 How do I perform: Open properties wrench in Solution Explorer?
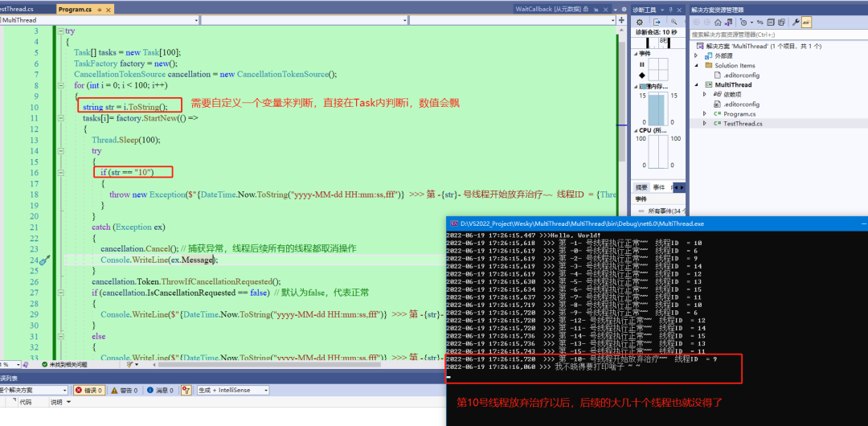point(796,23)
